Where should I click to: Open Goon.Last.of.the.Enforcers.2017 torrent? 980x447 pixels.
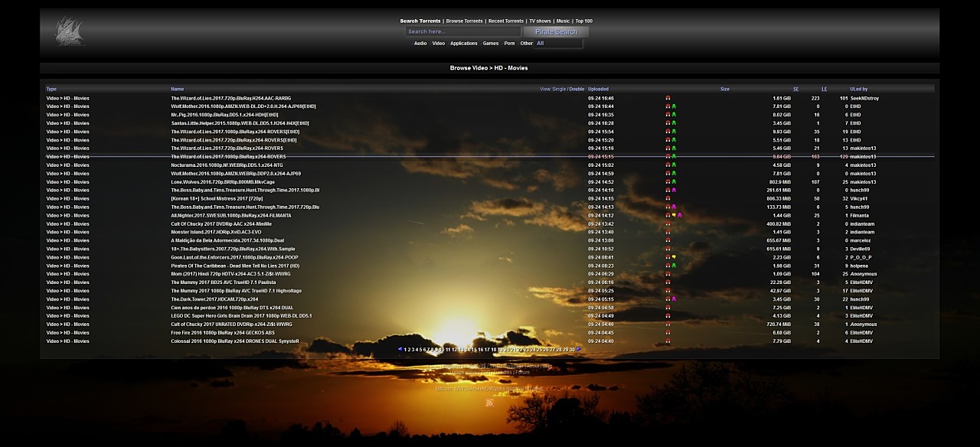235,257
